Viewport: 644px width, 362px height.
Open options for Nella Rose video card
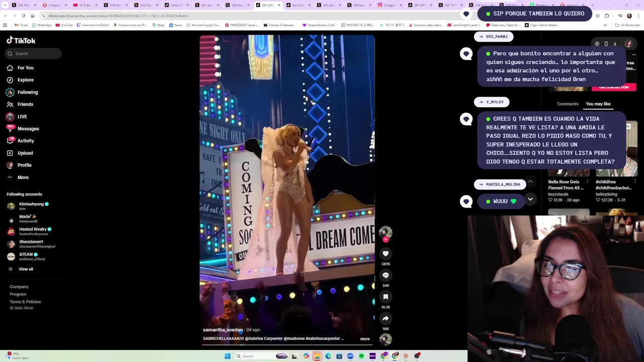[587, 182]
